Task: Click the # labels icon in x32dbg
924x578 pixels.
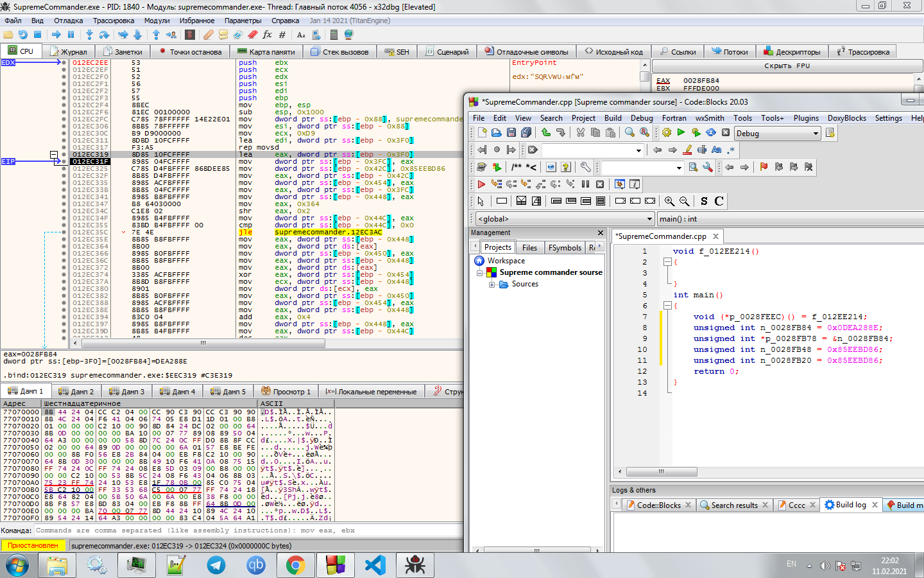Action: pyautogui.click(x=282, y=35)
